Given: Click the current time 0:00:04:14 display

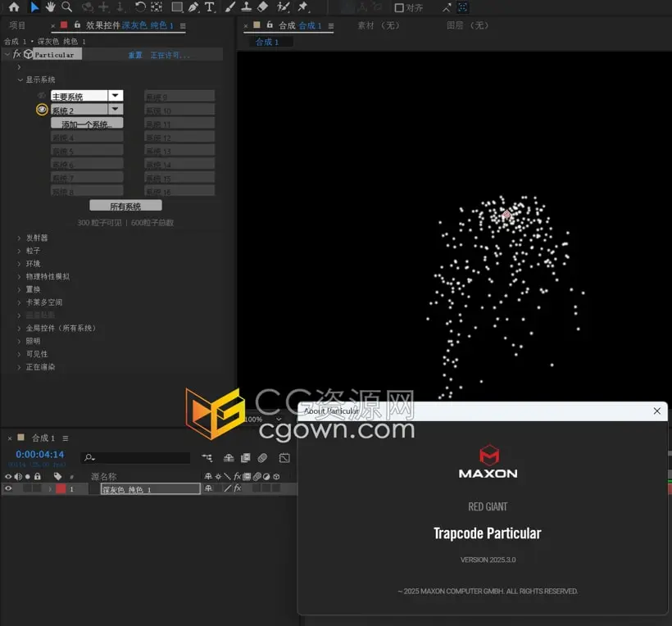Looking at the screenshot, I should tap(40, 454).
